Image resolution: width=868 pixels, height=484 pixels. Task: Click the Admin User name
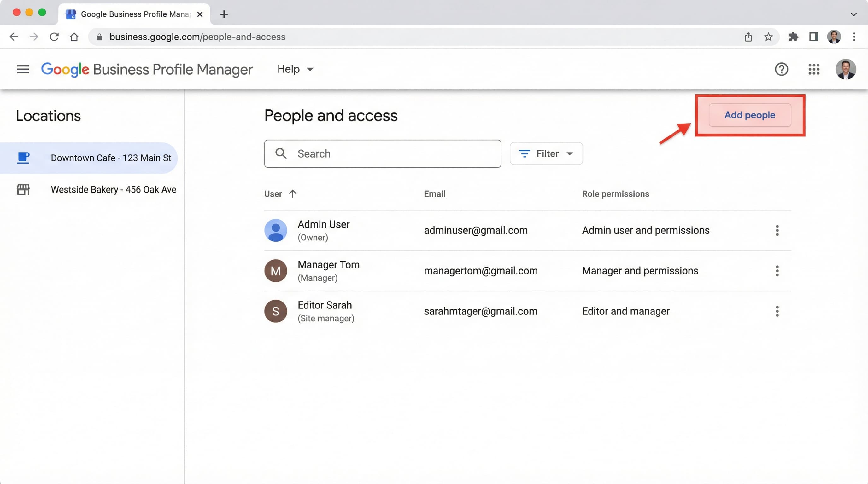[x=324, y=224]
